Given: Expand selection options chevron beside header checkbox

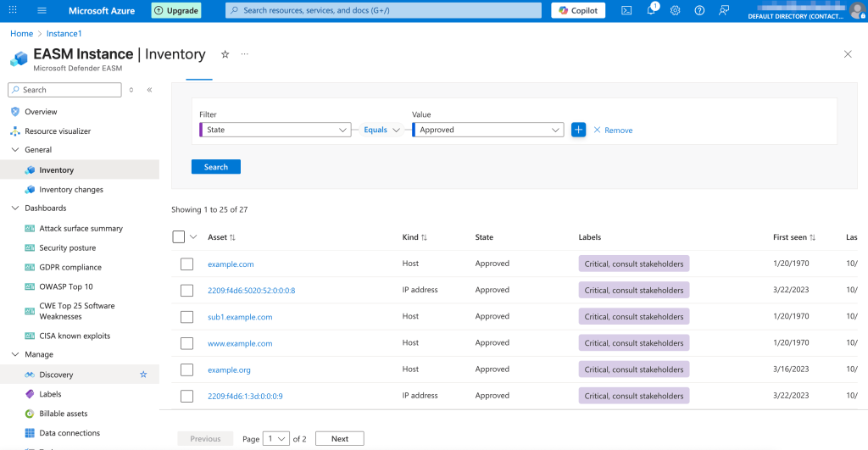Looking at the screenshot, I should 193,237.
